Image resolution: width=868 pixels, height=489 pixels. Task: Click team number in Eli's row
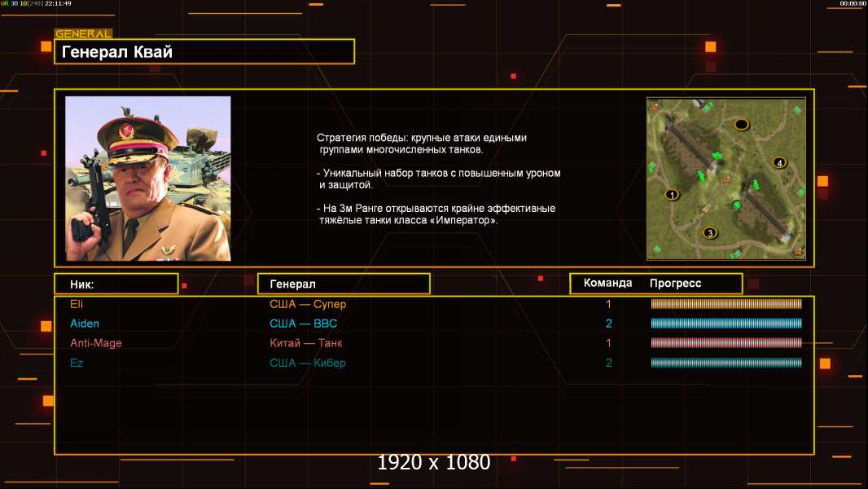[x=608, y=304]
